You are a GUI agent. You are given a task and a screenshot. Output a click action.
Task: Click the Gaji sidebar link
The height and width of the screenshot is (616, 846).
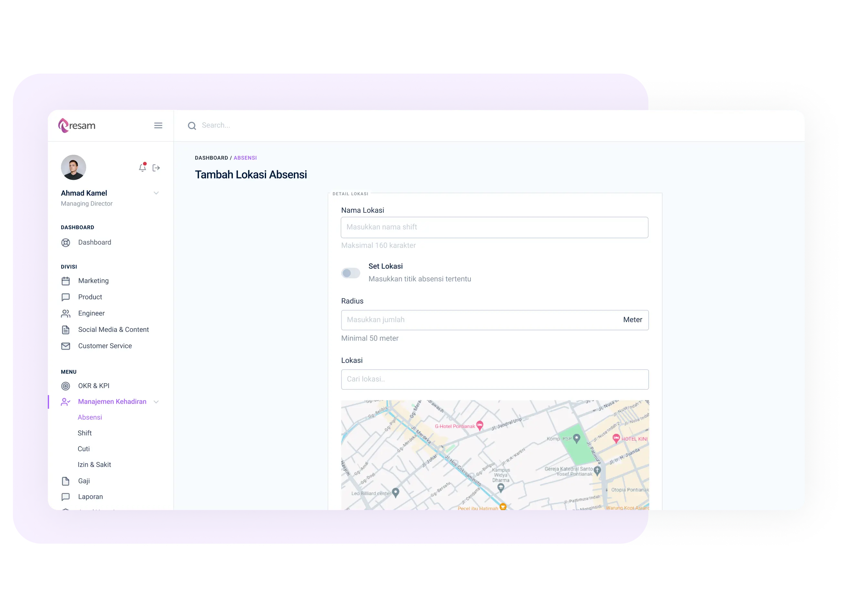click(x=84, y=481)
